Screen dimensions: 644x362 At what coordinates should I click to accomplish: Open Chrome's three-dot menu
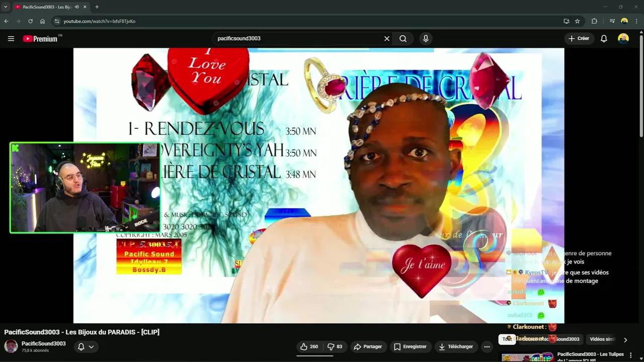tap(636, 21)
